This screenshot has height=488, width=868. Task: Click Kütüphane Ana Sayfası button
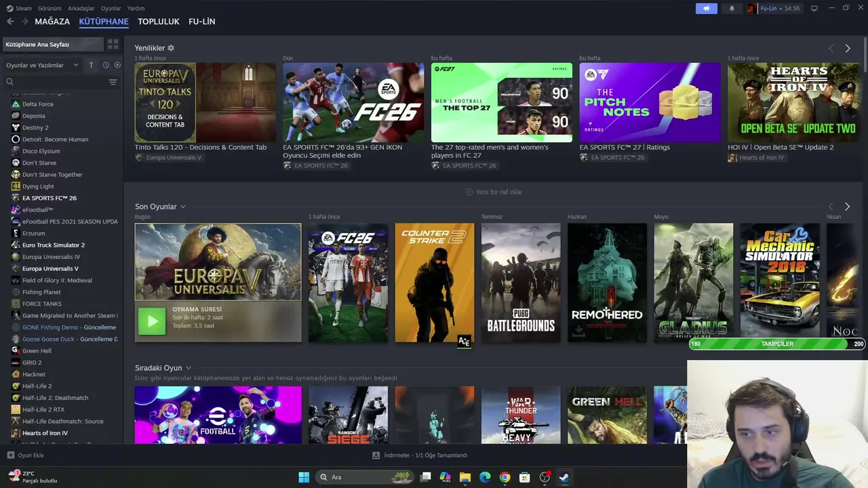(x=53, y=44)
